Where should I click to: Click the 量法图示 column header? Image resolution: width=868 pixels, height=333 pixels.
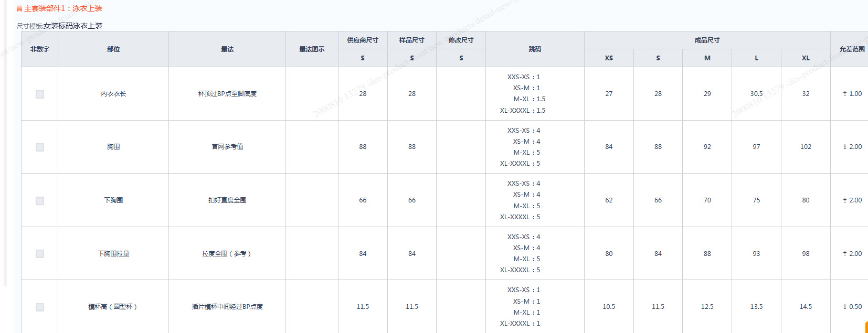click(x=312, y=49)
